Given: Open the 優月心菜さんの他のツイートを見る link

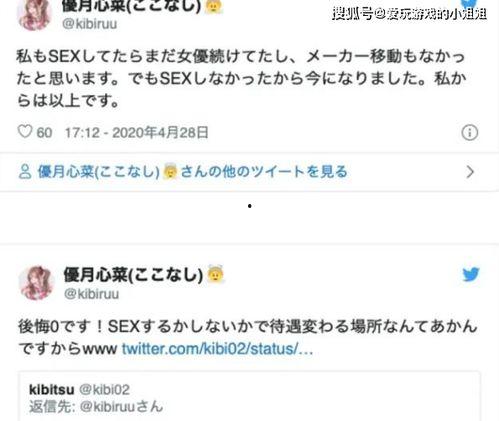Looking at the screenshot, I should click(x=192, y=172).
